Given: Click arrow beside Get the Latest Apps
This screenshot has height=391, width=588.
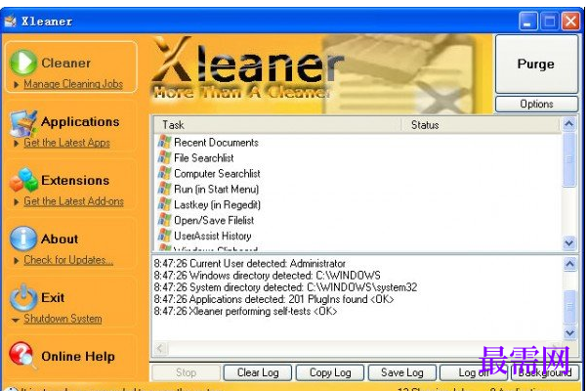Looking at the screenshot, I should click(17, 144).
